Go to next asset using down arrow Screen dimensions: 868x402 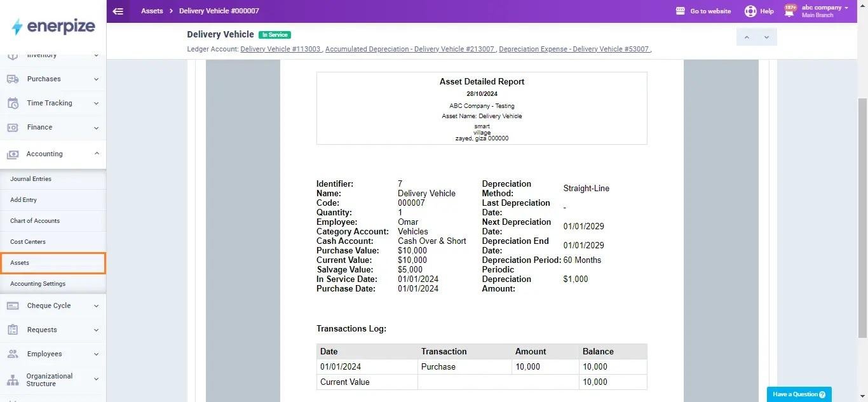[766, 37]
